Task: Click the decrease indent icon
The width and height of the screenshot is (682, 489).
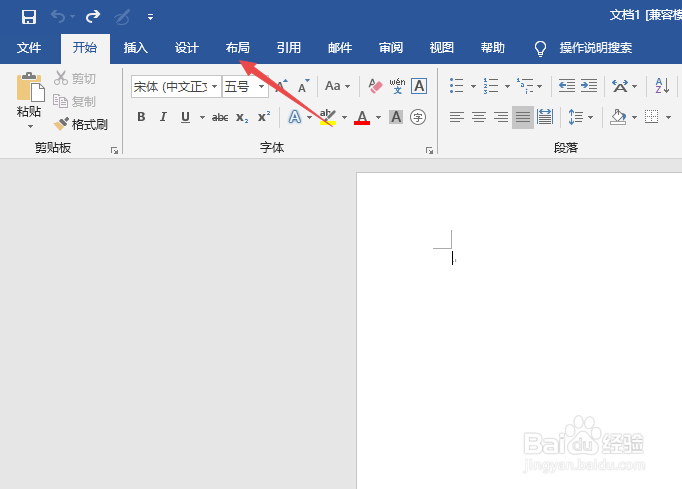Action: pyautogui.click(x=567, y=86)
